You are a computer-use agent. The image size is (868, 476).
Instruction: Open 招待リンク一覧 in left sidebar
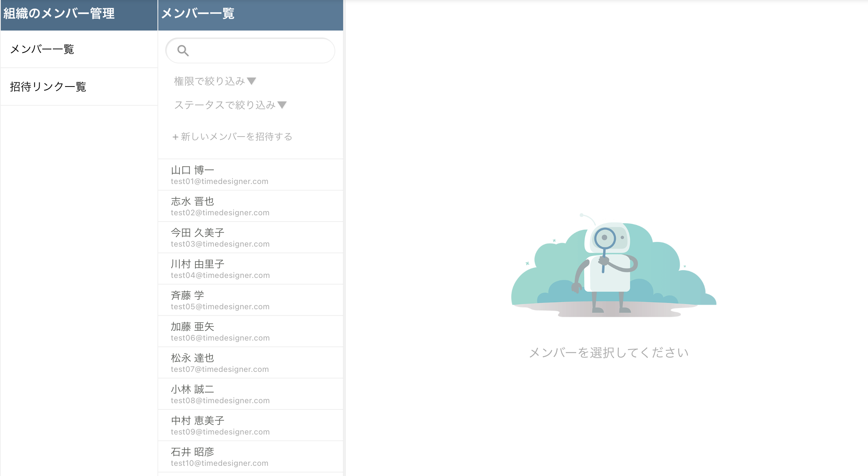(x=48, y=87)
